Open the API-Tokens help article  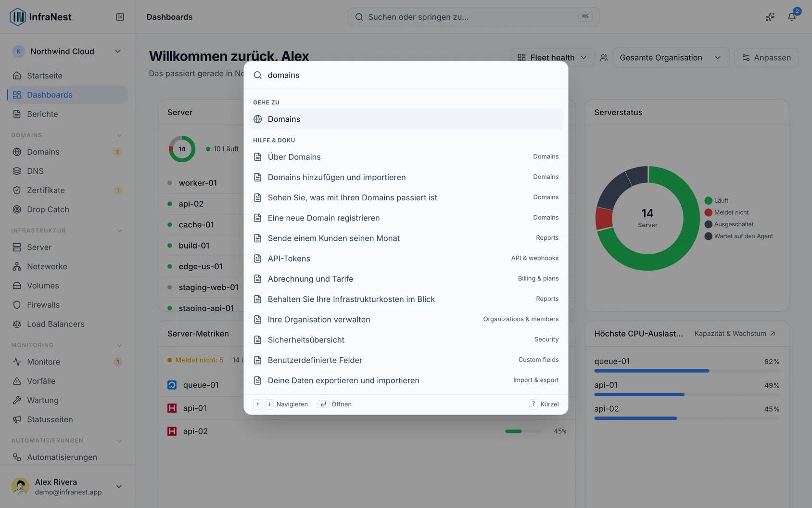click(406, 259)
